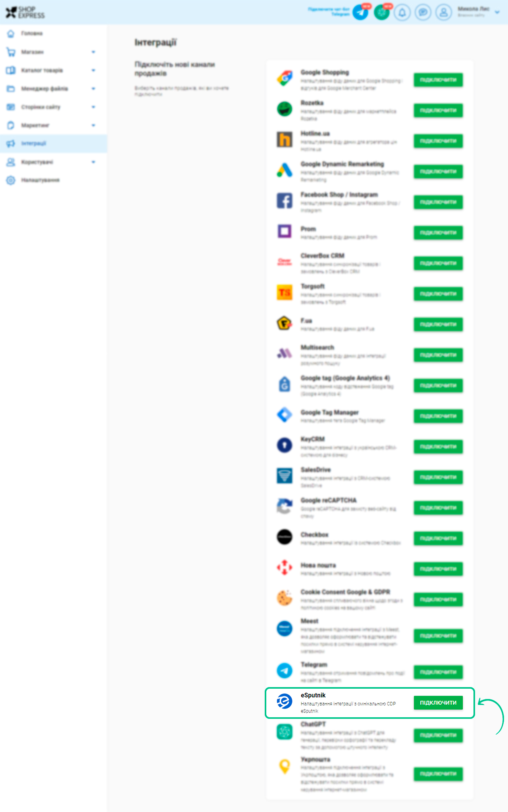The image size is (508, 812).
Task: Click Підключити button for Google Shopping
Action: pos(438,80)
